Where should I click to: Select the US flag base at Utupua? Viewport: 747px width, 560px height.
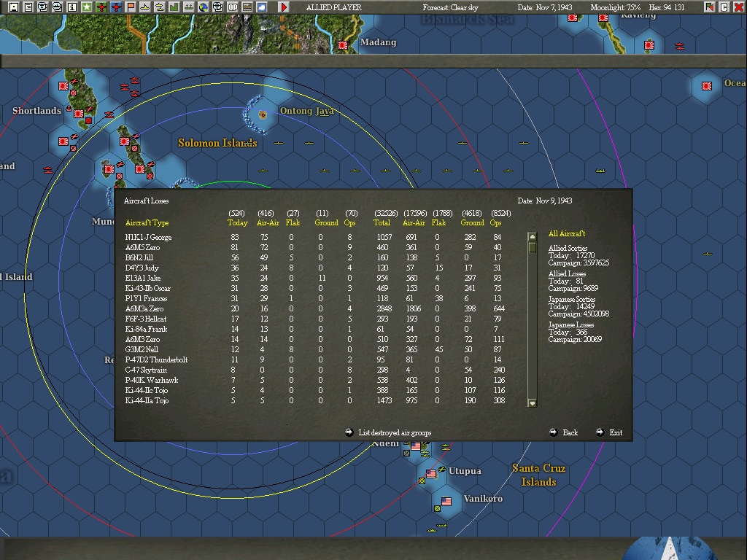(431, 473)
